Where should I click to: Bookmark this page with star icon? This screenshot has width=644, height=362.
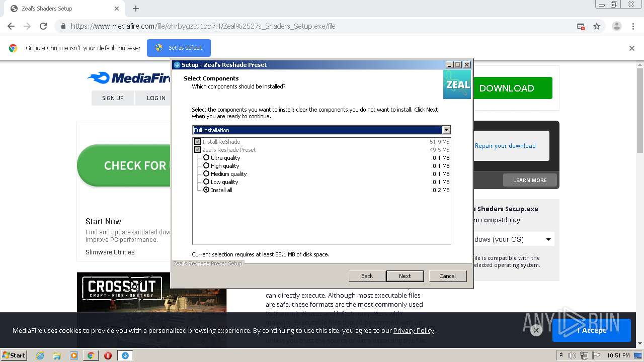pyautogui.click(x=597, y=26)
